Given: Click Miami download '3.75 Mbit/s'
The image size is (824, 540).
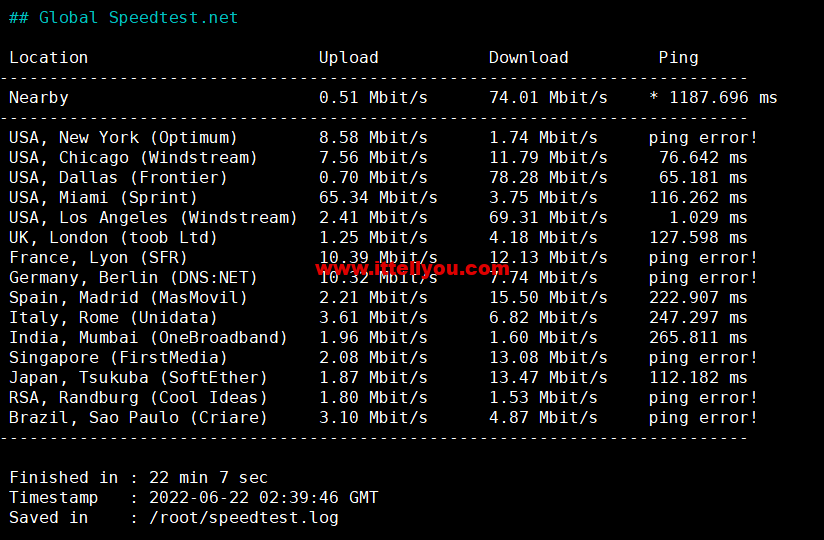Looking at the screenshot, I should pos(543,198).
